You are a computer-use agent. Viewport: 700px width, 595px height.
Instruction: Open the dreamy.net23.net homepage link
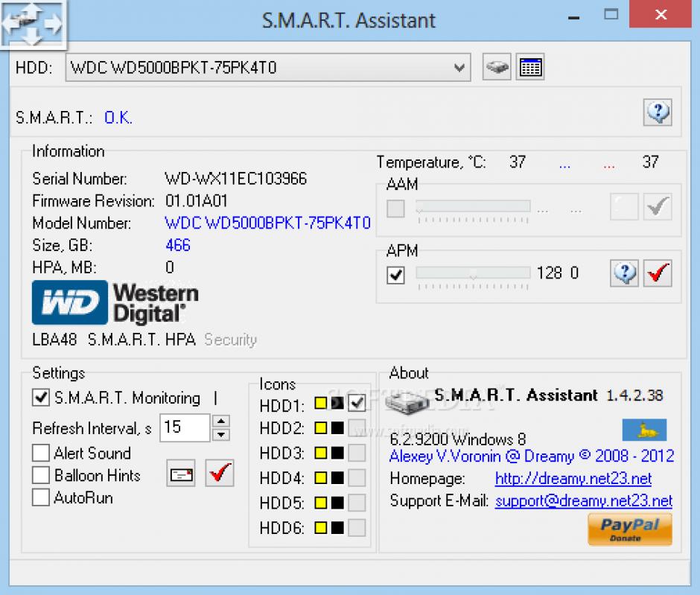pos(573,479)
